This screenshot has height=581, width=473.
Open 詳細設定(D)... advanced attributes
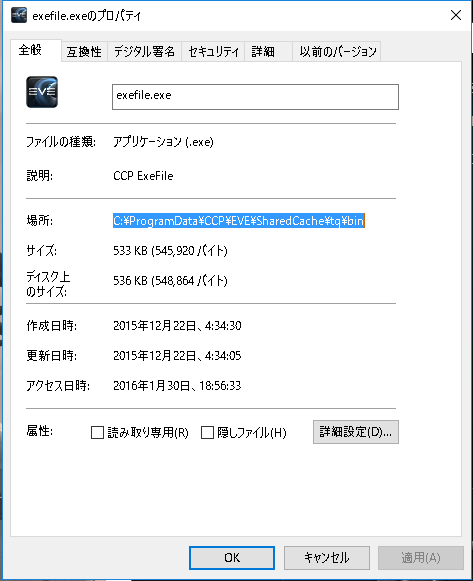click(356, 432)
